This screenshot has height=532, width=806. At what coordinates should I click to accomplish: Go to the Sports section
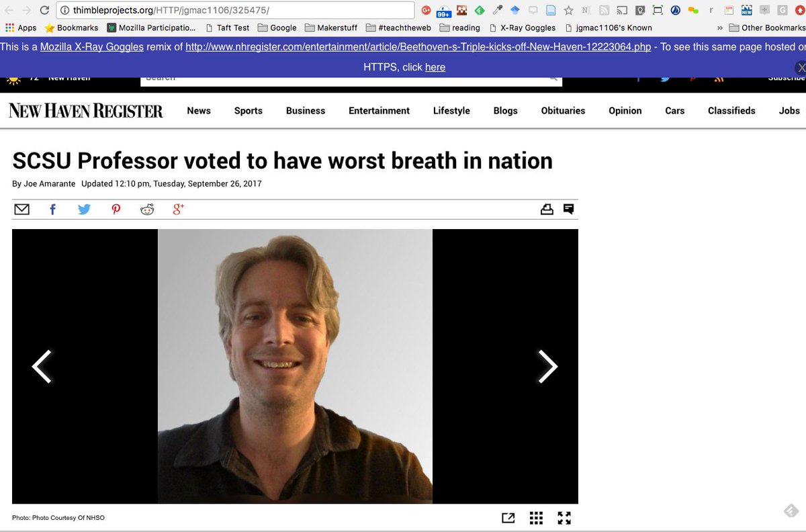click(249, 111)
